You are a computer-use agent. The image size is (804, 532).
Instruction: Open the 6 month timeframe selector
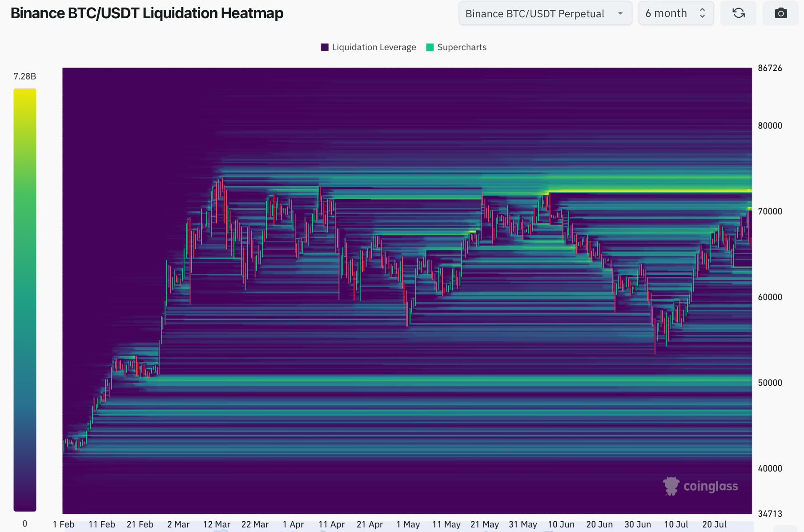pyautogui.click(x=676, y=13)
